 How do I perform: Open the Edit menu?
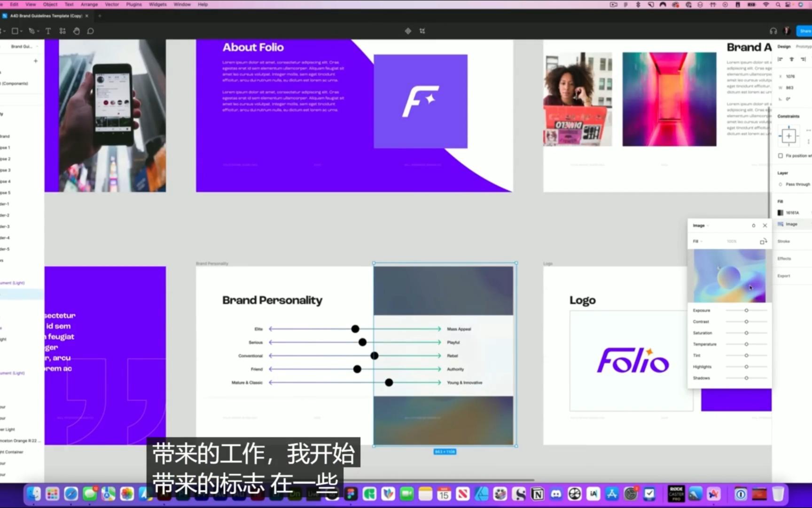click(14, 4)
